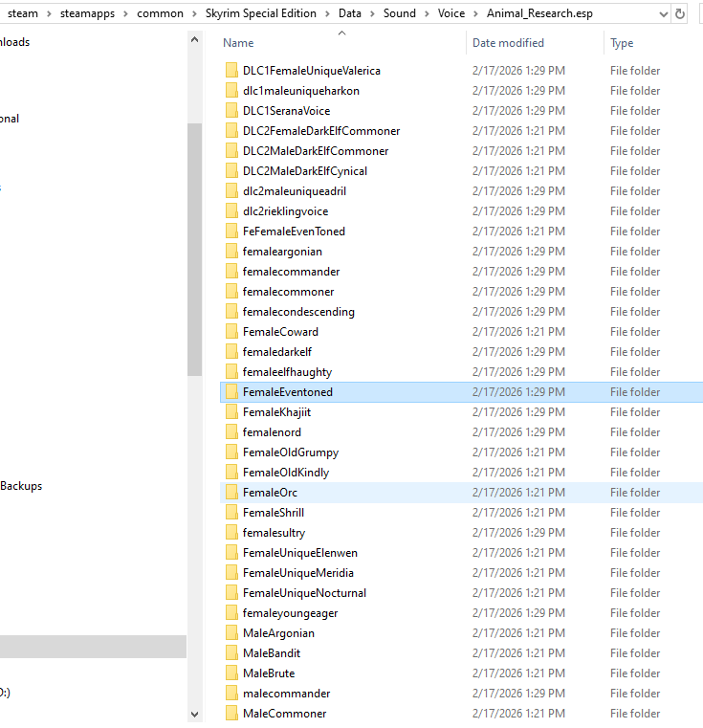Select the femaleyoungeager folder name
The height and width of the screenshot is (728, 703).
(290, 613)
